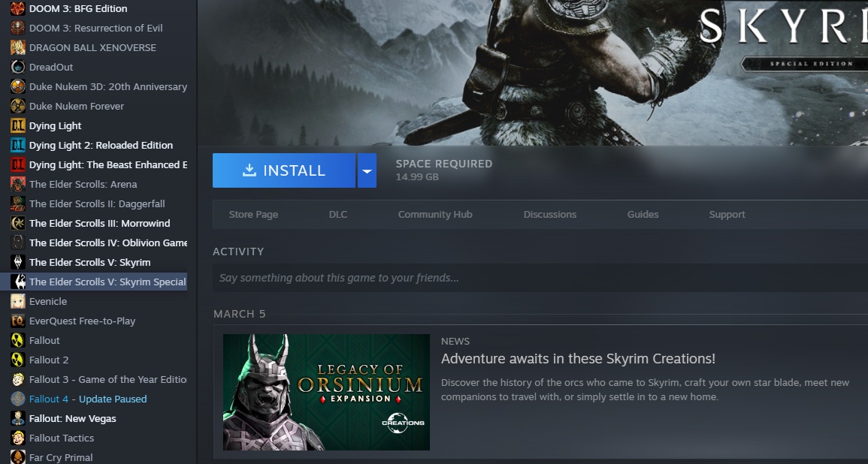Click the DRAGON BALL XENOVERSE icon
Screen dimensions: 868x464
click(18, 47)
